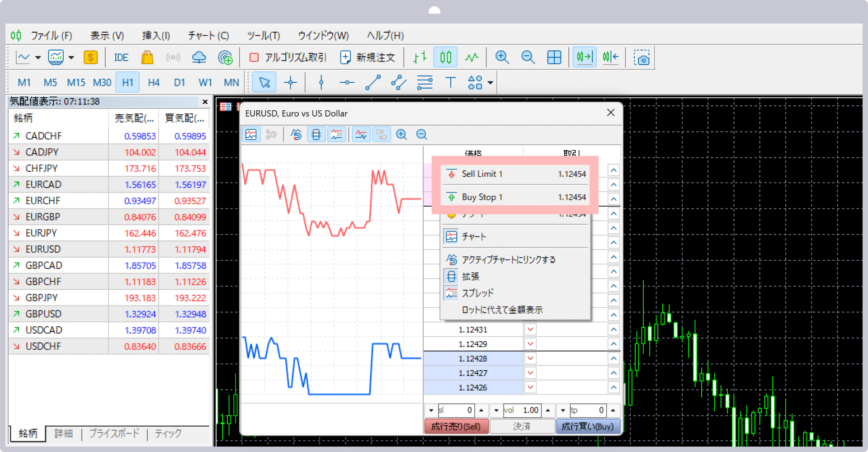Image resolution: width=868 pixels, height=452 pixels.
Task: Expand the chart type dropdown arrow
Action: coord(38,57)
